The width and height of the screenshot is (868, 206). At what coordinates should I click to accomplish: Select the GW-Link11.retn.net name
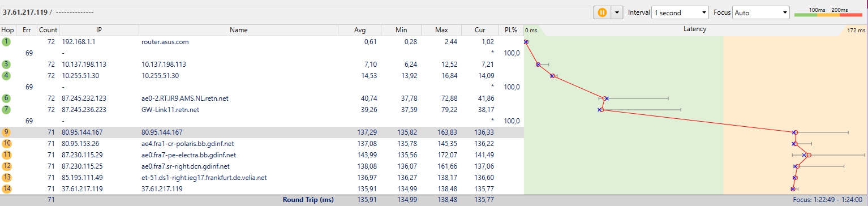pyautogui.click(x=170, y=110)
